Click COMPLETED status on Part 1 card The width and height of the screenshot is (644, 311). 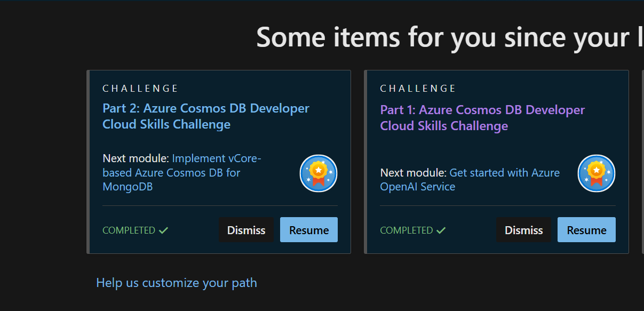point(413,230)
